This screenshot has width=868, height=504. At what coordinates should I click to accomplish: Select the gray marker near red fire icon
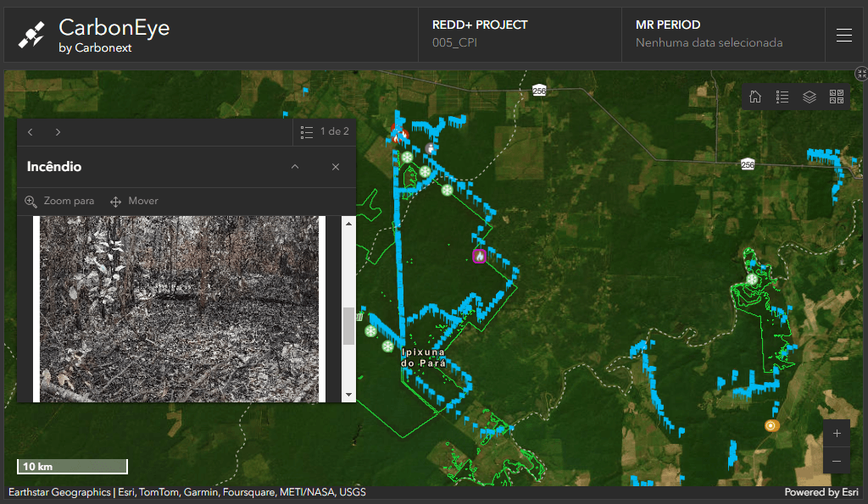click(431, 148)
